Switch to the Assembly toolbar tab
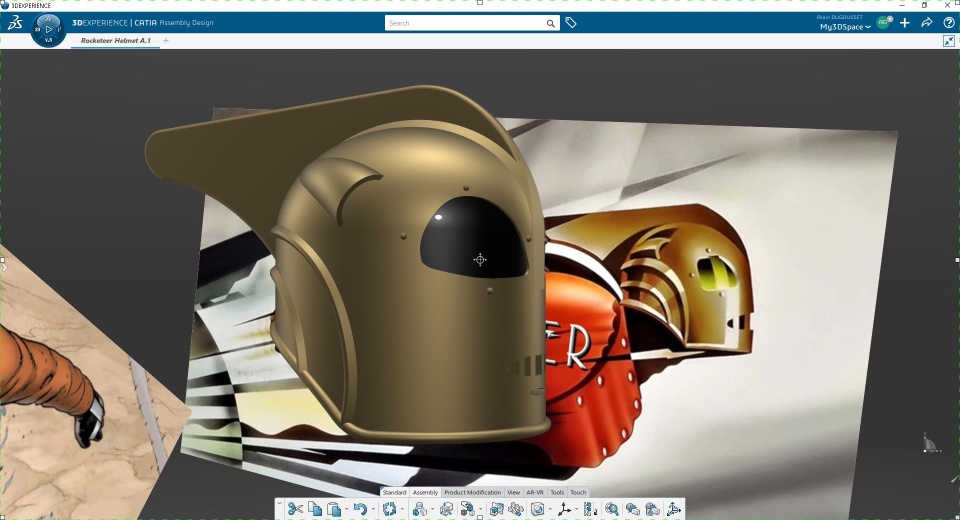Image resolution: width=960 pixels, height=520 pixels. [x=425, y=492]
